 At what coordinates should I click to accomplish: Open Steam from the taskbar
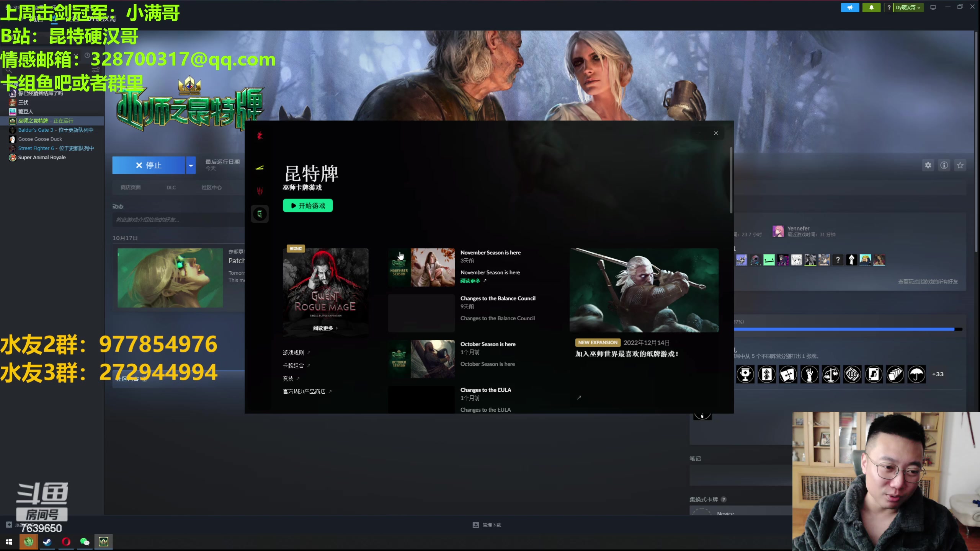(x=47, y=542)
